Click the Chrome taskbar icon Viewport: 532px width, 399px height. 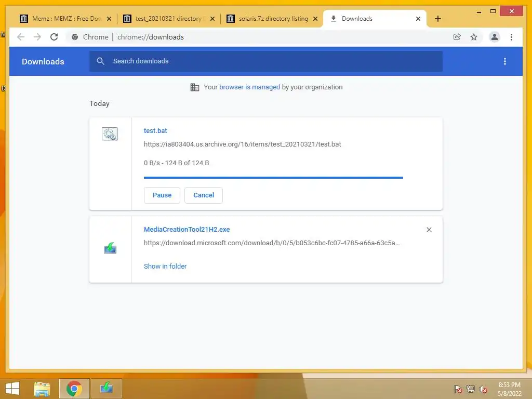[x=74, y=389]
